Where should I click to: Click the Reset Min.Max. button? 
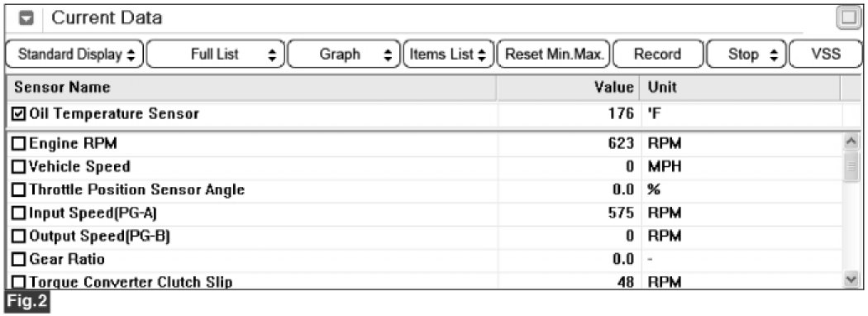554,55
